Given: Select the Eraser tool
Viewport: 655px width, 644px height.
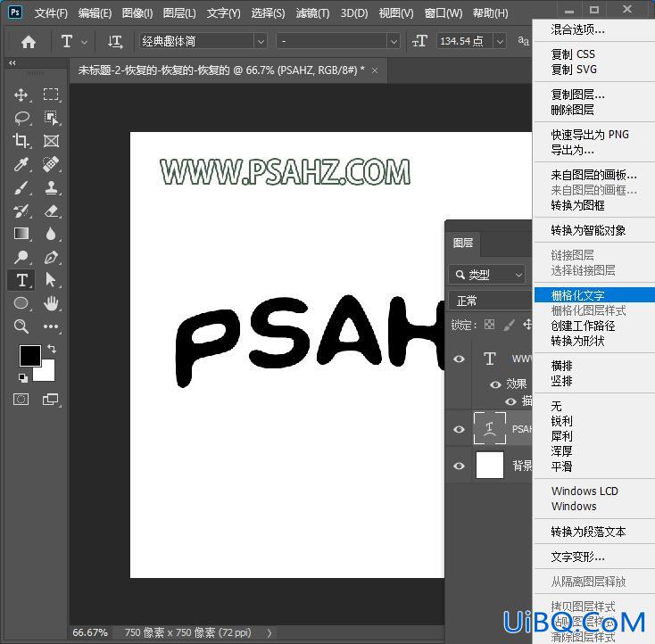Looking at the screenshot, I should click(51, 211).
